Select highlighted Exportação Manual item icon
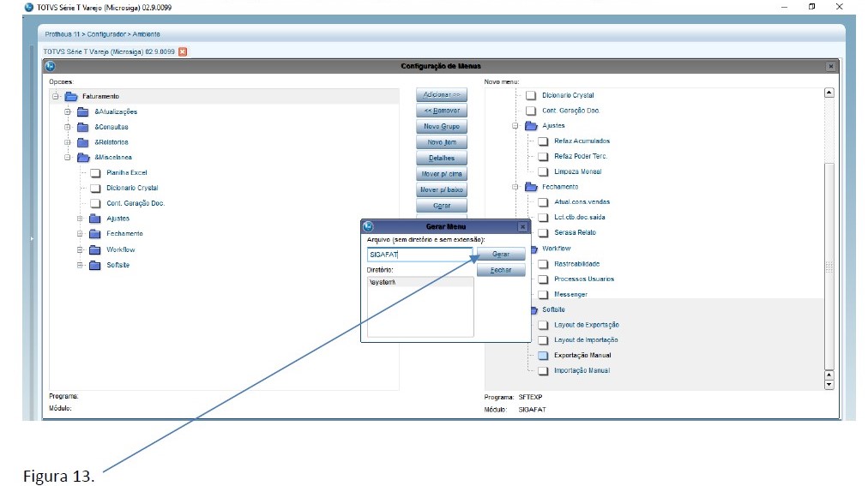Screen dimensions: 868x486 (543, 356)
